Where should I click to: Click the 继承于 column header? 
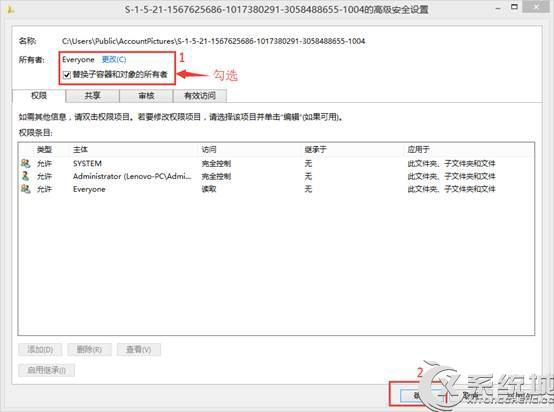point(316,149)
